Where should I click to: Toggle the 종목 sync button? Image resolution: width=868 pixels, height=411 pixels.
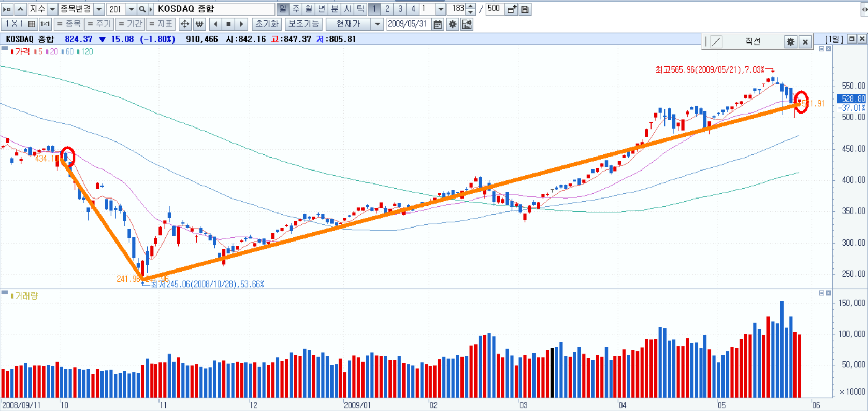point(68,24)
